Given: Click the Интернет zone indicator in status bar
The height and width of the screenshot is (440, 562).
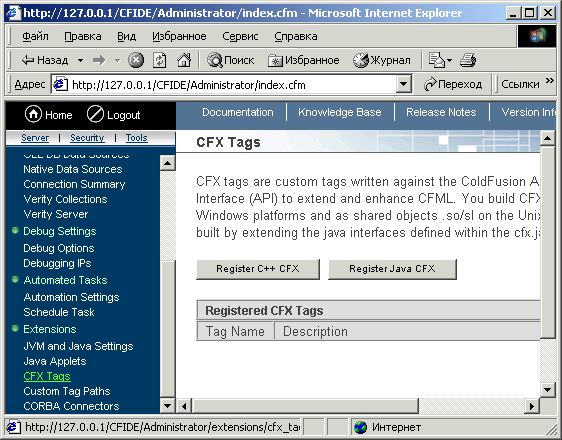Looking at the screenshot, I should click(x=388, y=427).
